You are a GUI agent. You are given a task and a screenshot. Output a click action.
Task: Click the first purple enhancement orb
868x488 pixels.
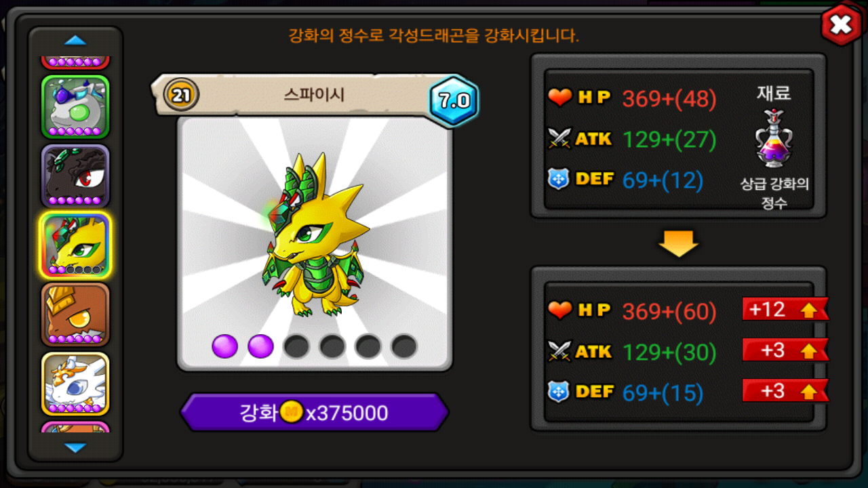(225, 346)
